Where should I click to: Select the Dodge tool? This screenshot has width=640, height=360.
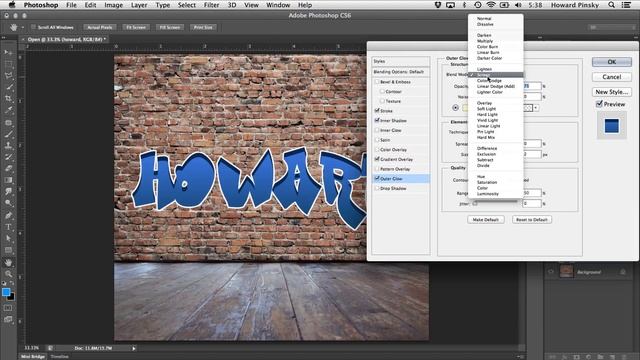click(x=8, y=203)
